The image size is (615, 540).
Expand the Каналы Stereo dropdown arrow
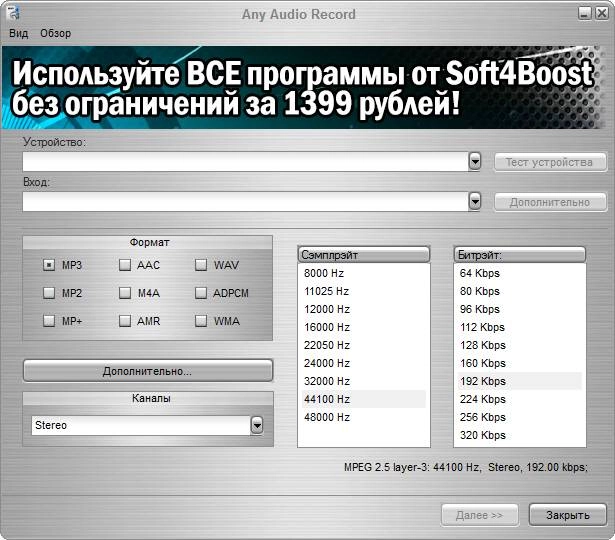pos(257,425)
